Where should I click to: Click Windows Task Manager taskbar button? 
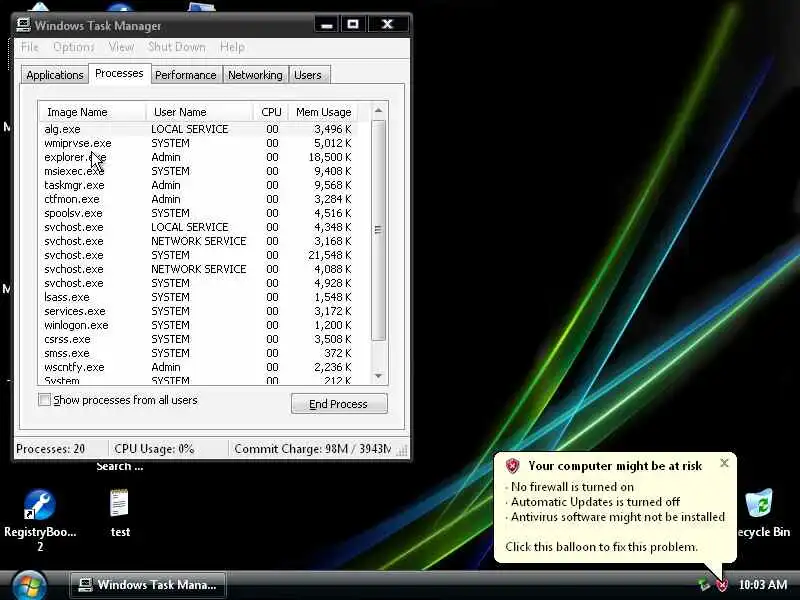pos(148,585)
